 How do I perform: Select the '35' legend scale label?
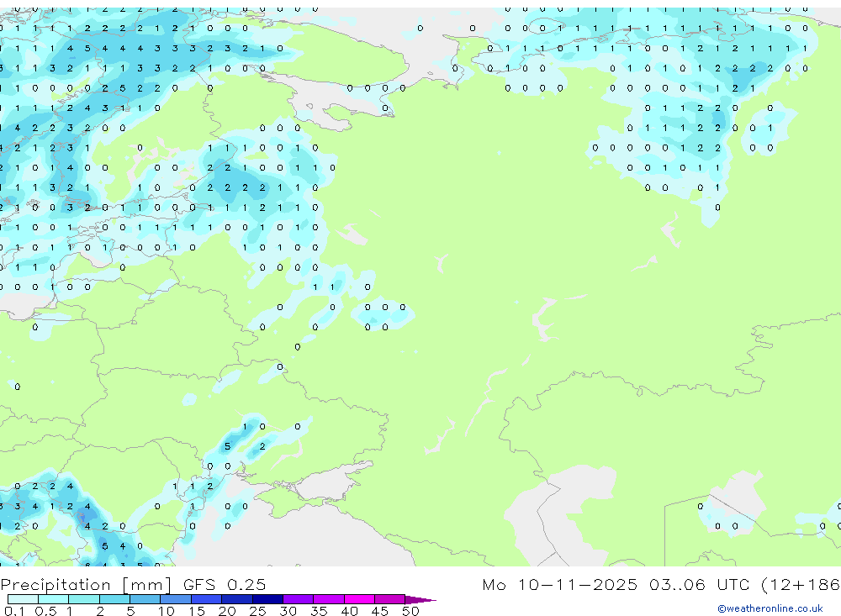319,611
